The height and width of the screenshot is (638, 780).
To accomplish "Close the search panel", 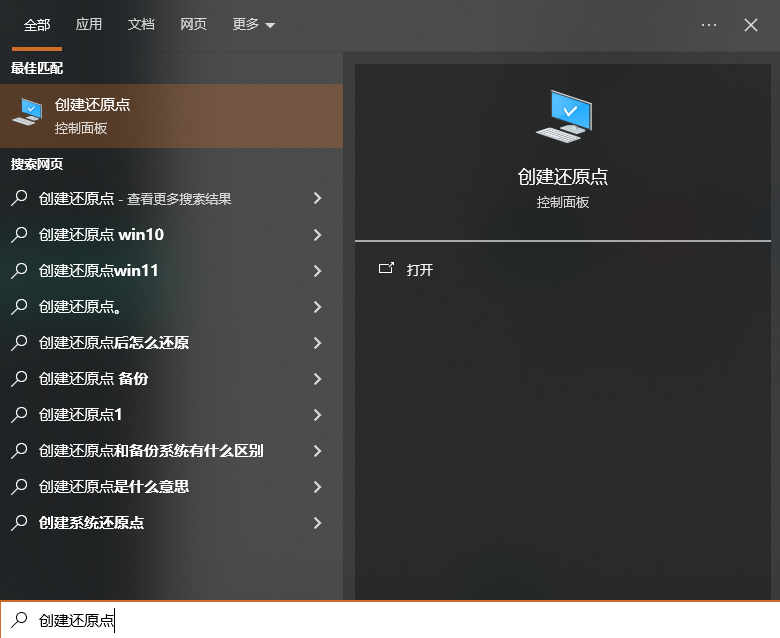I will point(751,25).
